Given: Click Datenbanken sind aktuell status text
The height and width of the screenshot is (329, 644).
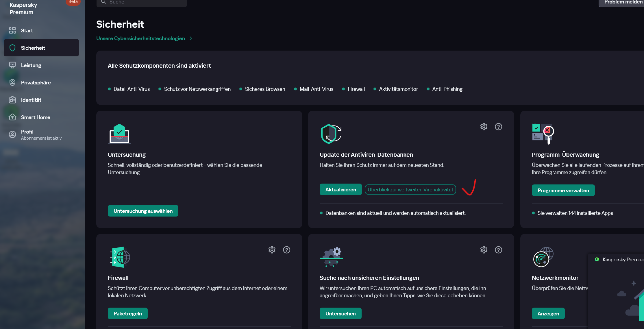Looking at the screenshot, I should pyautogui.click(x=395, y=213).
